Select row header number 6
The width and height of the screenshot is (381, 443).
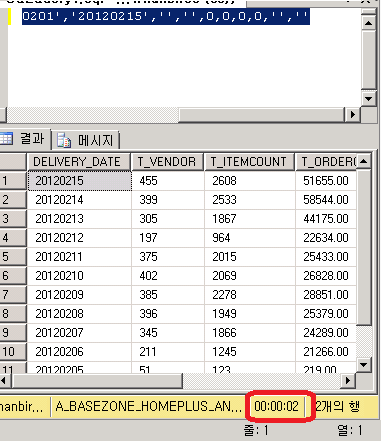click(x=13, y=276)
